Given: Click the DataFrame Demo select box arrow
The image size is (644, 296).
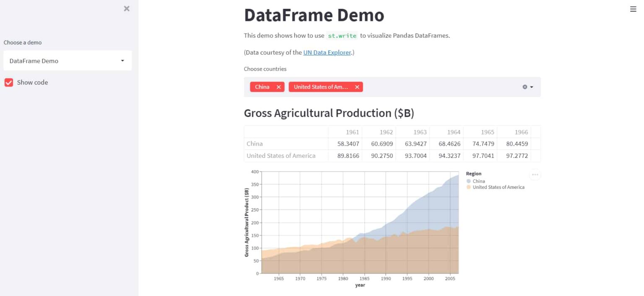Looking at the screenshot, I should (x=122, y=61).
